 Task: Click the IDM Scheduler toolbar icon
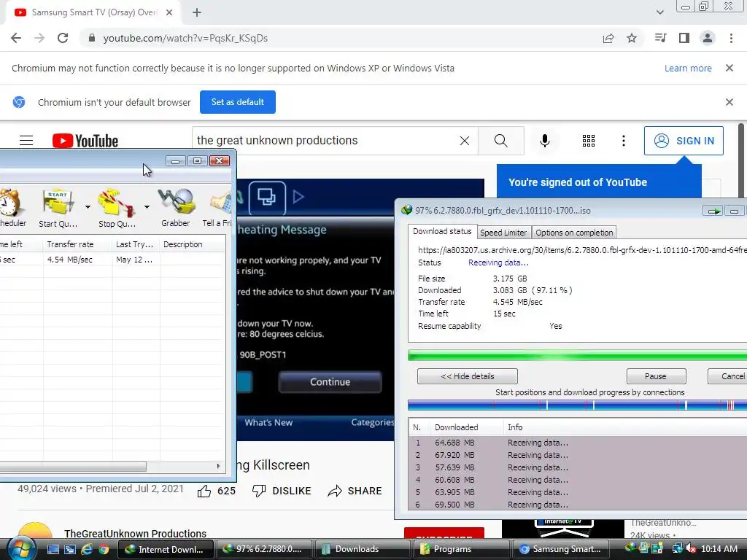point(12,208)
